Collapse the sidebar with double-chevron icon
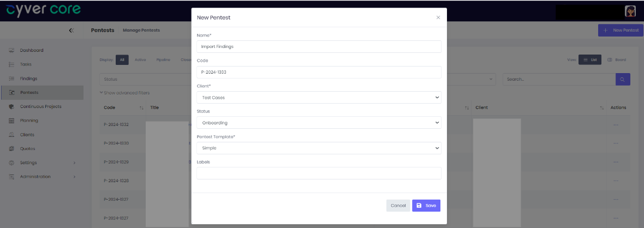This screenshot has width=644, height=228. click(71, 31)
